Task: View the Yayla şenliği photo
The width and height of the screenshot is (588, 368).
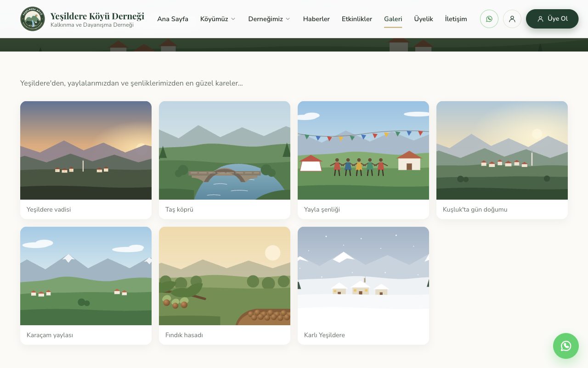Action: tap(363, 150)
